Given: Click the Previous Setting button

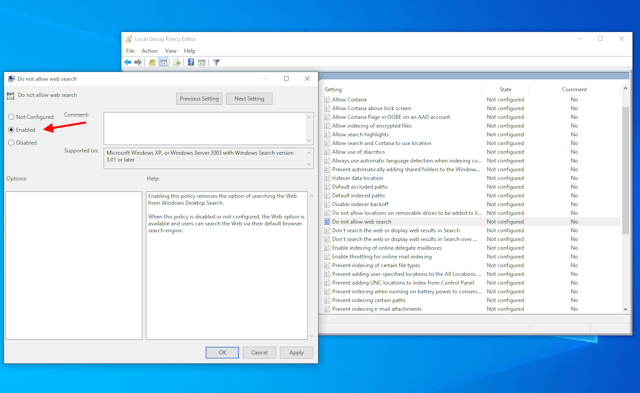Looking at the screenshot, I should (199, 99).
